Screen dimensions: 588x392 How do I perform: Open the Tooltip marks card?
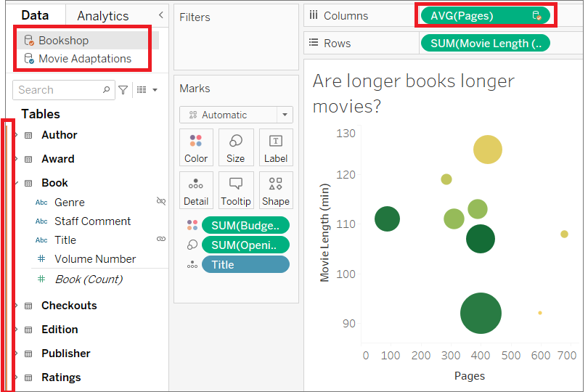pyautogui.click(x=236, y=190)
